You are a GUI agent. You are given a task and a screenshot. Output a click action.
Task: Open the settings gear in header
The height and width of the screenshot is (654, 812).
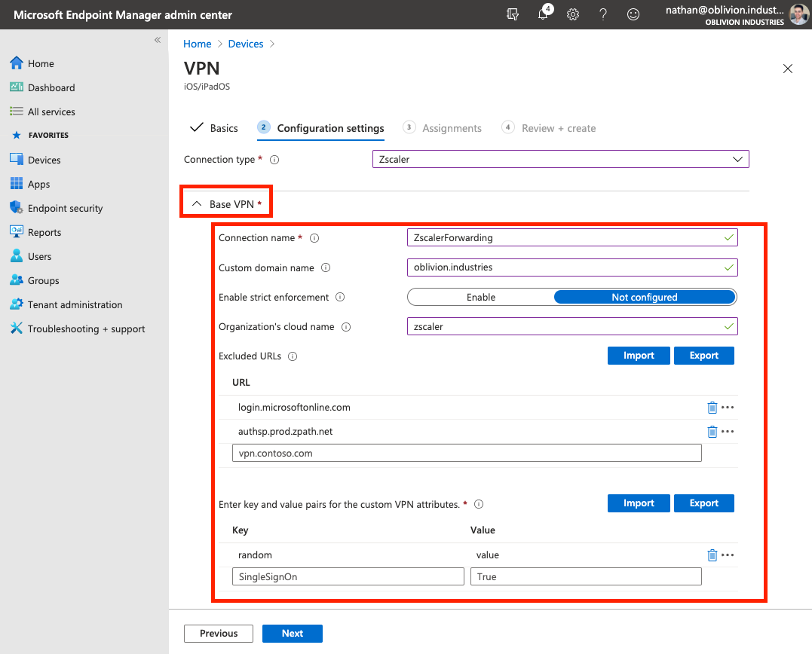[573, 15]
